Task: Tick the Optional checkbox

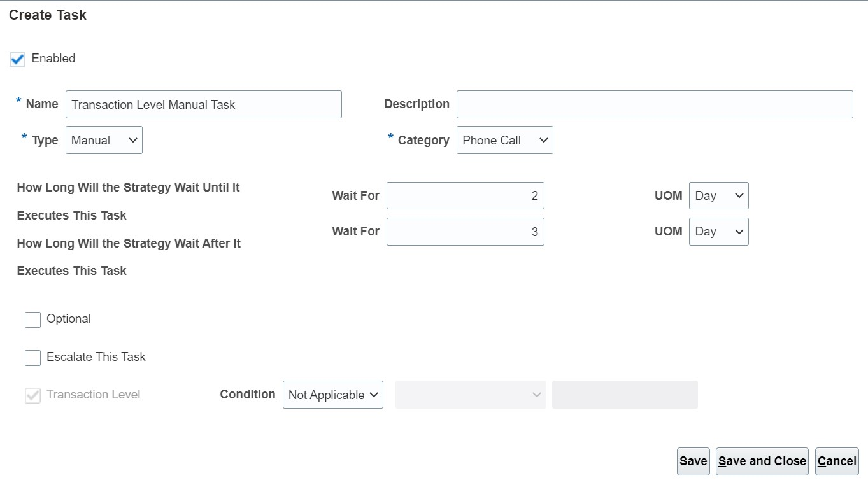Action: coord(32,320)
